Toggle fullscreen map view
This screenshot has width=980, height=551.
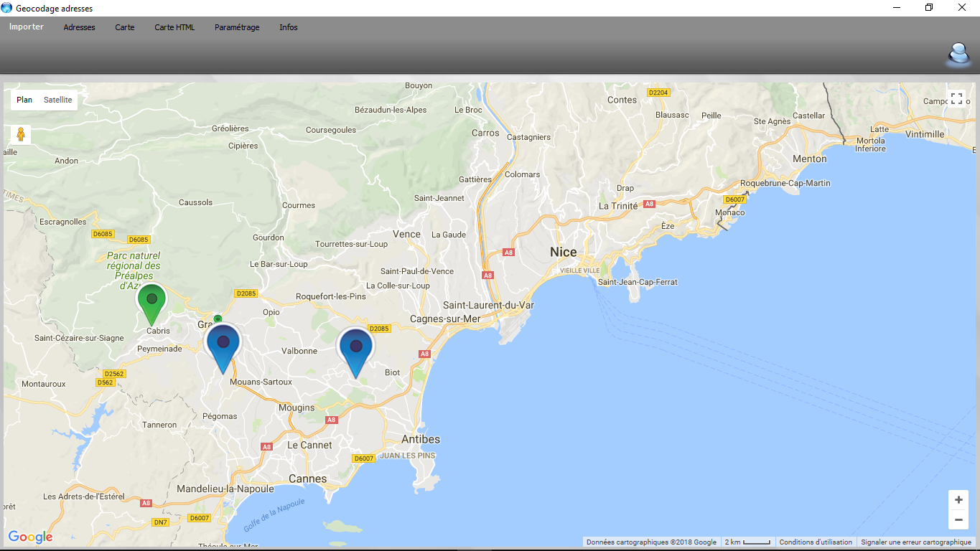click(x=956, y=99)
